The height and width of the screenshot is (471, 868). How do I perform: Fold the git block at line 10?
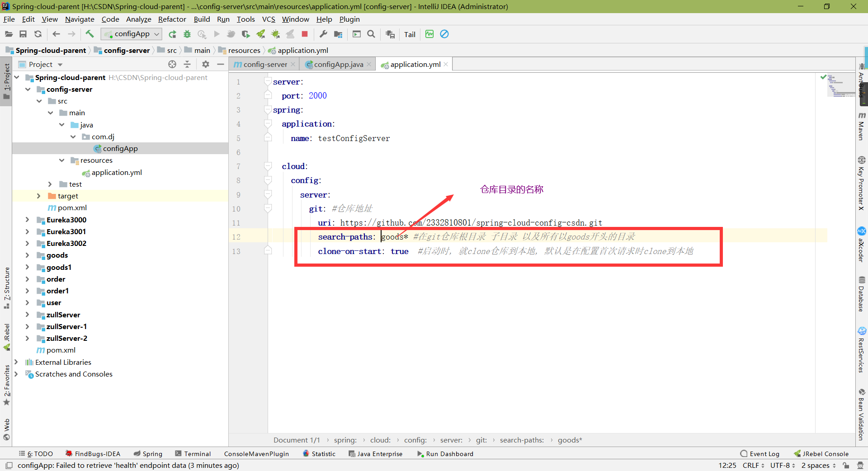click(x=268, y=208)
